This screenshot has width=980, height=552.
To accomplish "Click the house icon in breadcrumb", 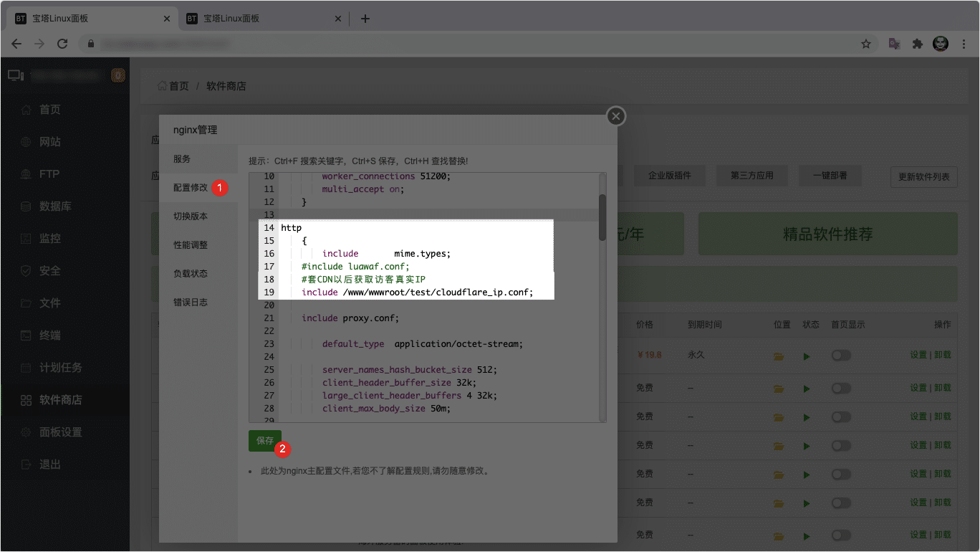I will [163, 86].
